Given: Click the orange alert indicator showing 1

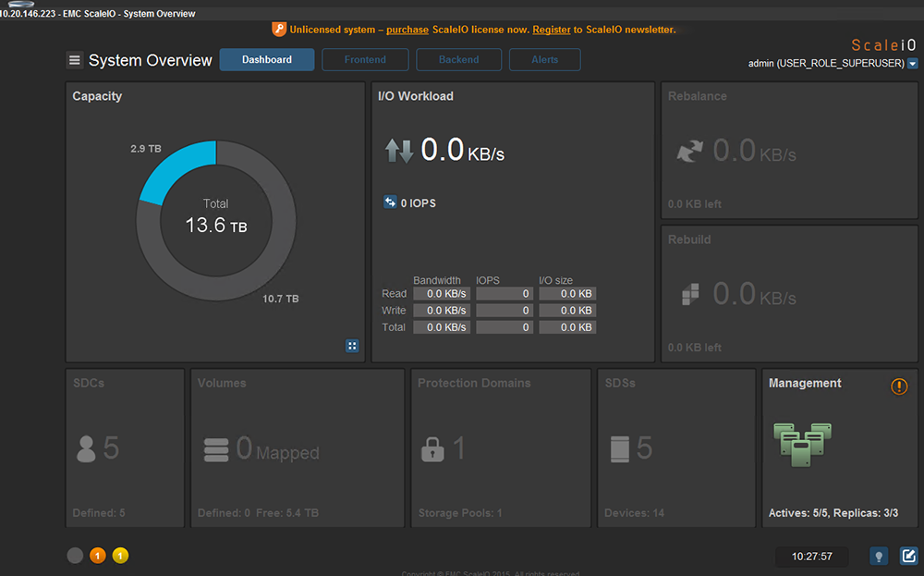Looking at the screenshot, I should [98, 556].
